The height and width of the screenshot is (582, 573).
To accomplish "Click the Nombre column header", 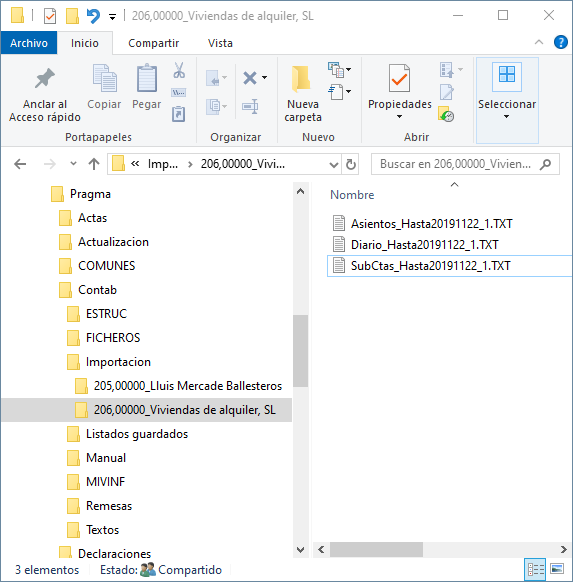I will pos(352,195).
